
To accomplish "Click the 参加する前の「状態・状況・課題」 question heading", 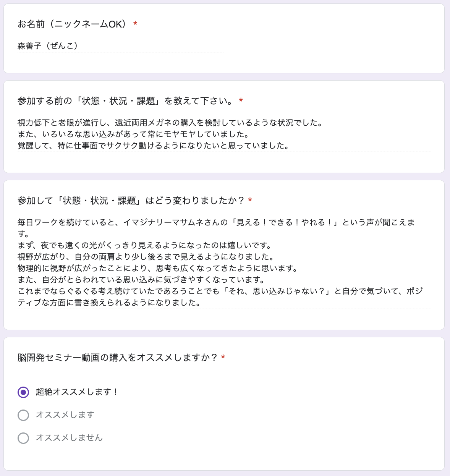I will tap(125, 101).
